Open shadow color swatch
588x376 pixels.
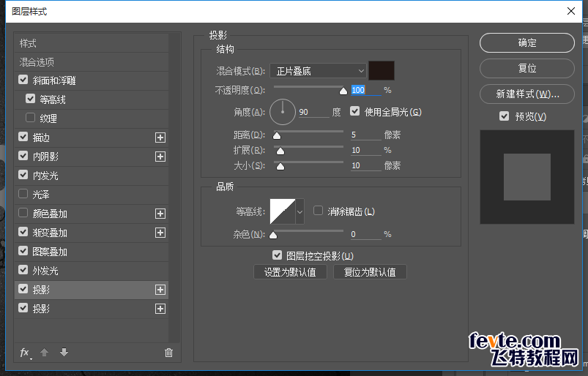click(382, 71)
